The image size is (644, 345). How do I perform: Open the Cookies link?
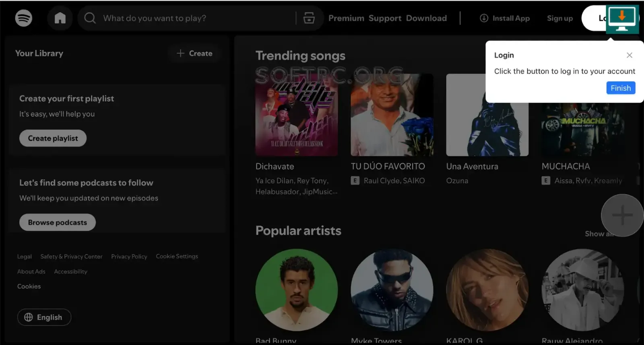(x=29, y=286)
